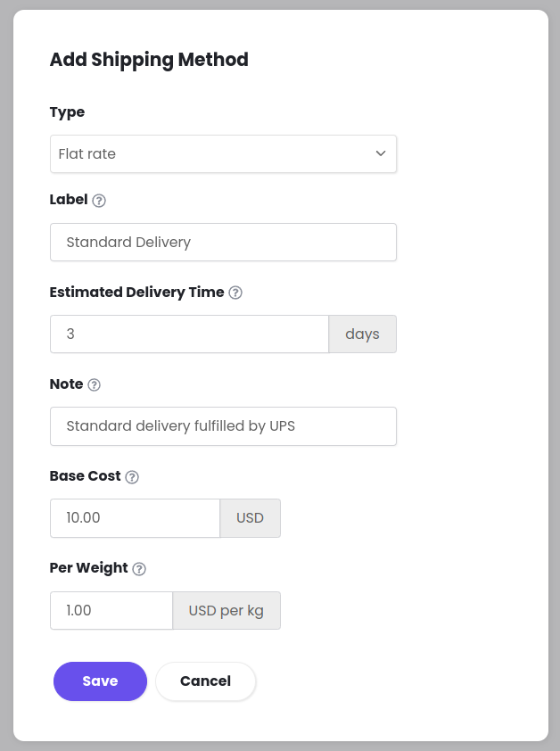Open the Label help tooltip icon

pyautogui.click(x=99, y=200)
